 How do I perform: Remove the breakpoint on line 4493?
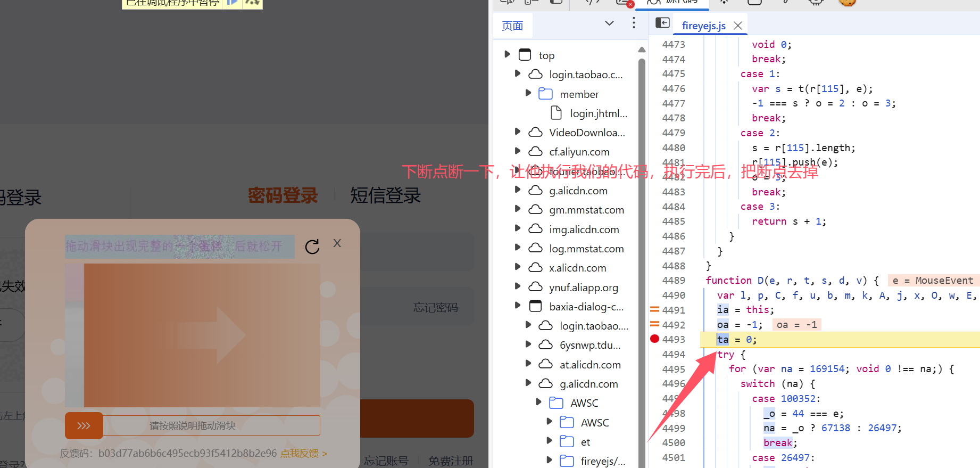coord(654,339)
